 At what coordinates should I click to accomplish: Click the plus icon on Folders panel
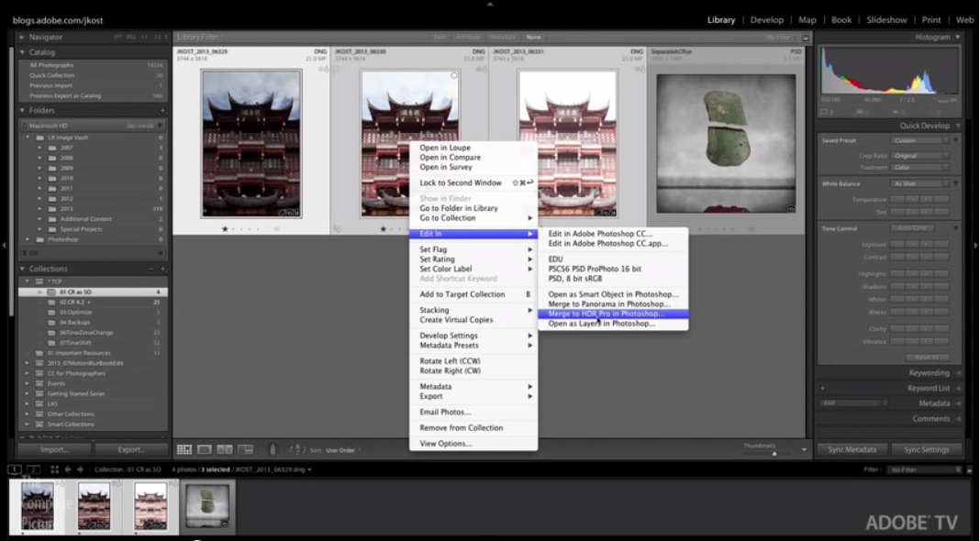click(x=162, y=110)
